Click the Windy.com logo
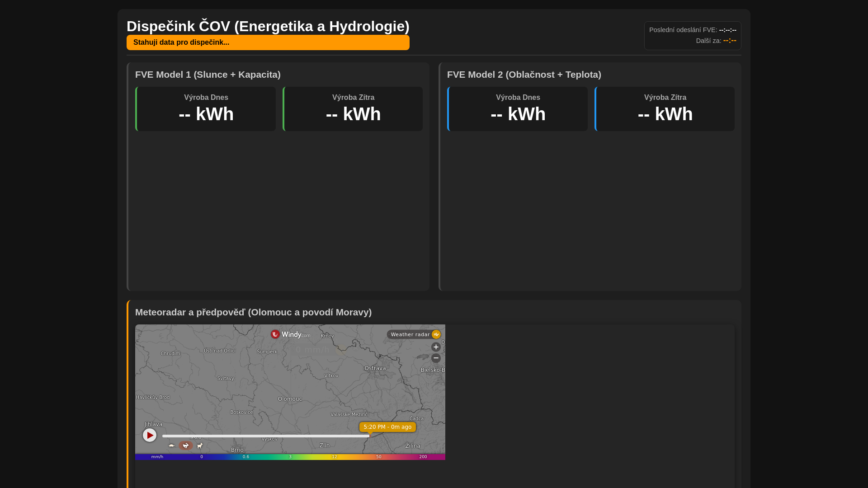Viewport: 868px width, 488px height. (x=290, y=334)
